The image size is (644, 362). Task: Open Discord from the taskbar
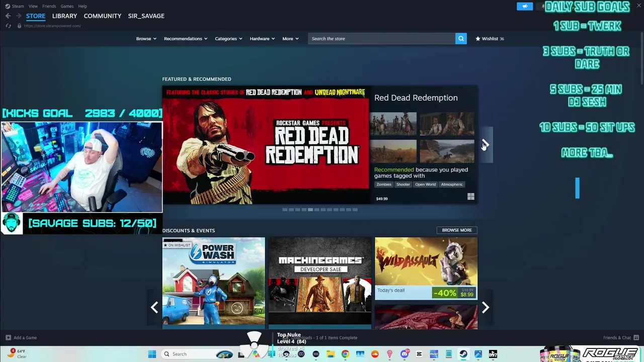pyautogui.click(x=405, y=354)
